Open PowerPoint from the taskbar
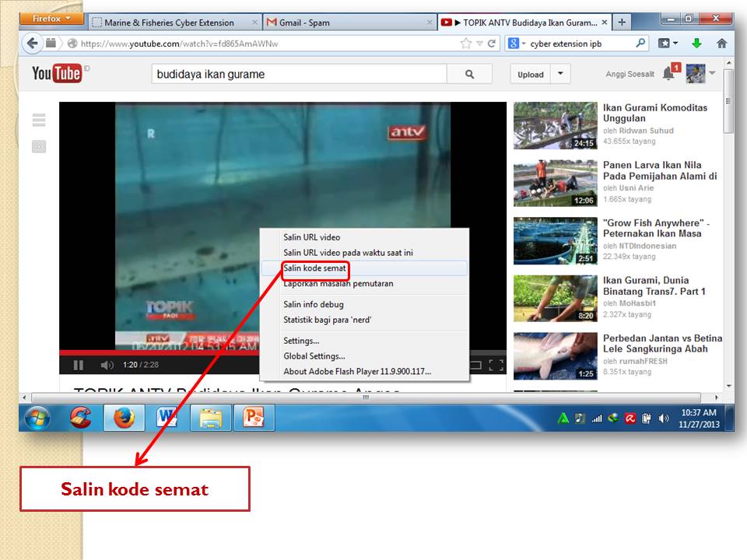 254,418
